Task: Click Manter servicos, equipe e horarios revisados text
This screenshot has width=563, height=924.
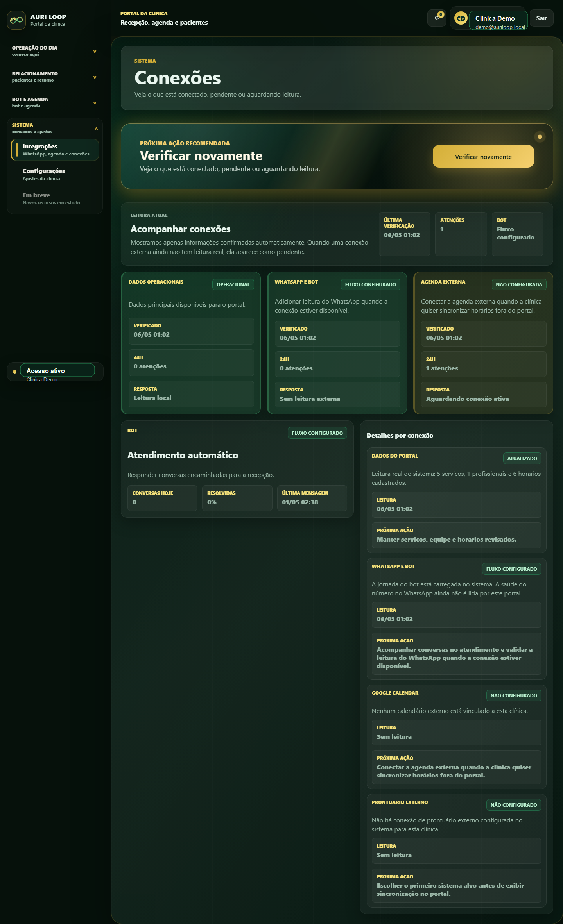Action: click(x=446, y=539)
